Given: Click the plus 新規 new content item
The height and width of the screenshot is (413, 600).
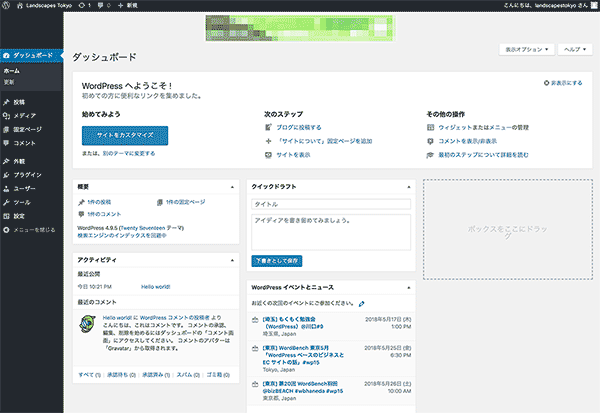Looking at the screenshot, I should (127, 5).
